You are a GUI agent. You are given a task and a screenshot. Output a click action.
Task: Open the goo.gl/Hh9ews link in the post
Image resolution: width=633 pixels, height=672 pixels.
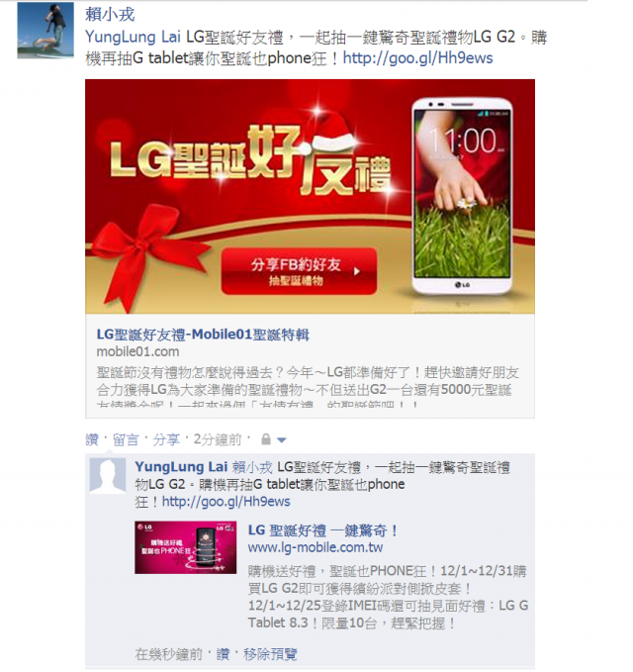click(417, 58)
